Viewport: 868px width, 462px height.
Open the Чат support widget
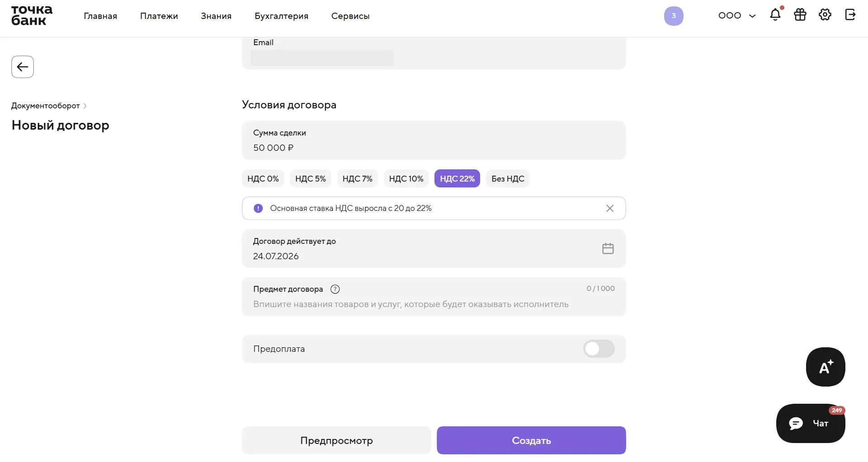[811, 423]
